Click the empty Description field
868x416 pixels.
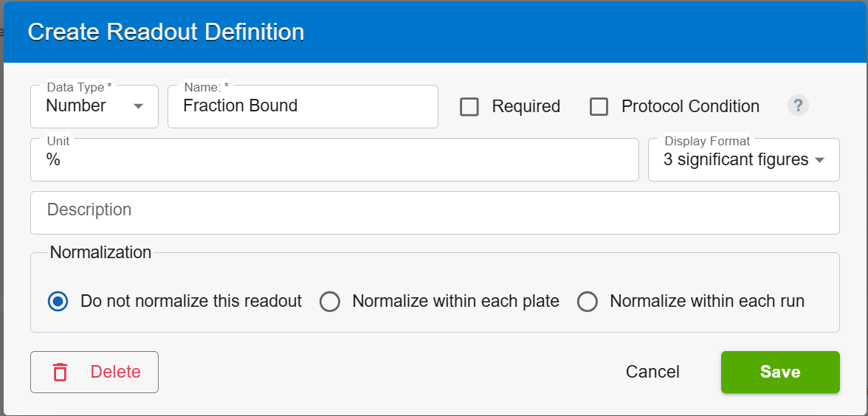click(435, 213)
